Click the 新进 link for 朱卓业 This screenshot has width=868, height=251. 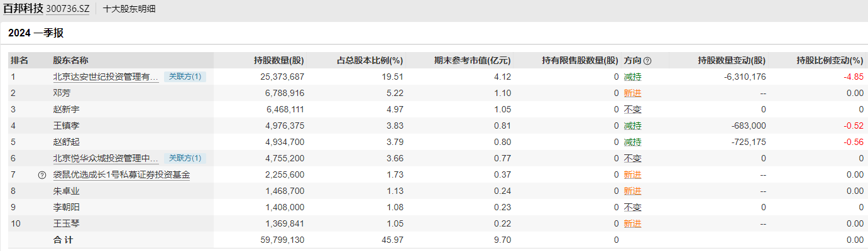coord(632,191)
